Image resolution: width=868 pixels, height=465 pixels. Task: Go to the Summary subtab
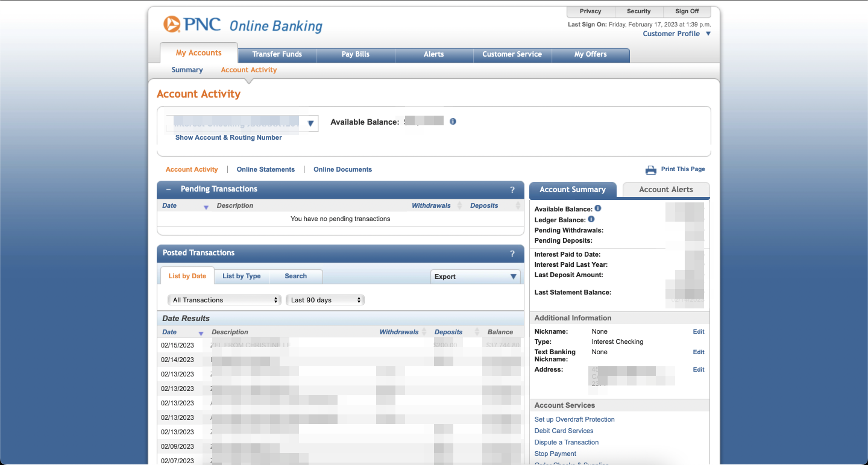pos(187,70)
